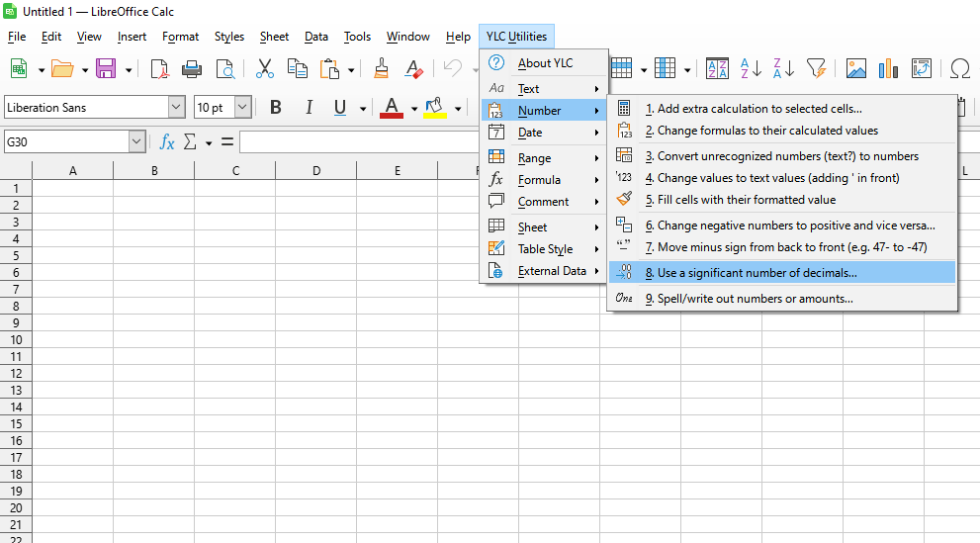The height and width of the screenshot is (543, 980).
Task: Expand the Name Box dropdown arrow
Action: click(x=136, y=142)
